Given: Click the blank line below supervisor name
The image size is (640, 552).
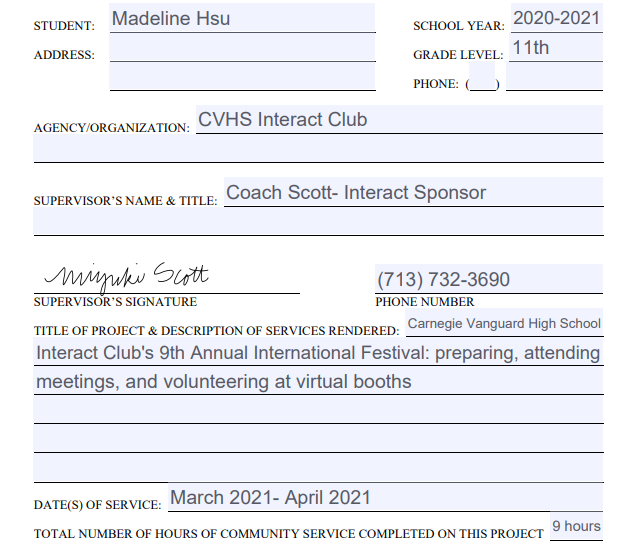Looking at the screenshot, I should coord(318,222).
